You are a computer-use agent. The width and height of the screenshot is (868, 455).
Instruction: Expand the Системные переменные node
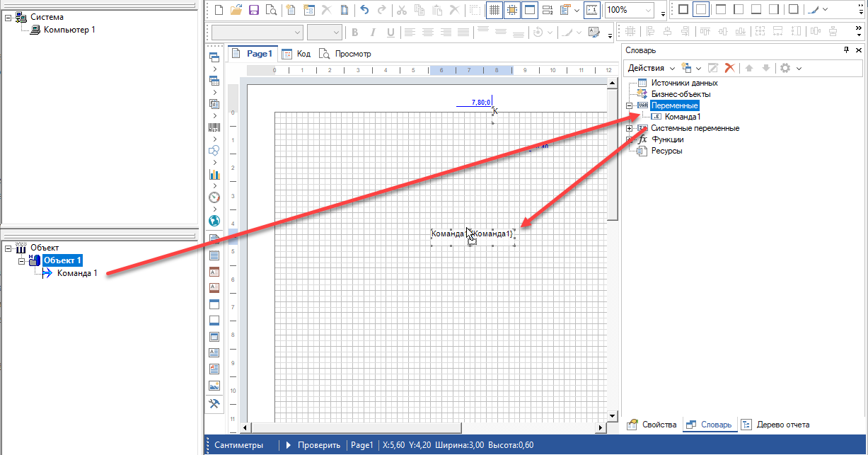[x=630, y=128]
